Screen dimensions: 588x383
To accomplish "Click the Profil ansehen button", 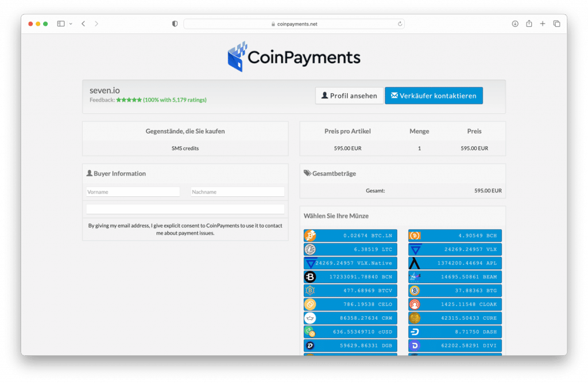I will pos(349,95).
